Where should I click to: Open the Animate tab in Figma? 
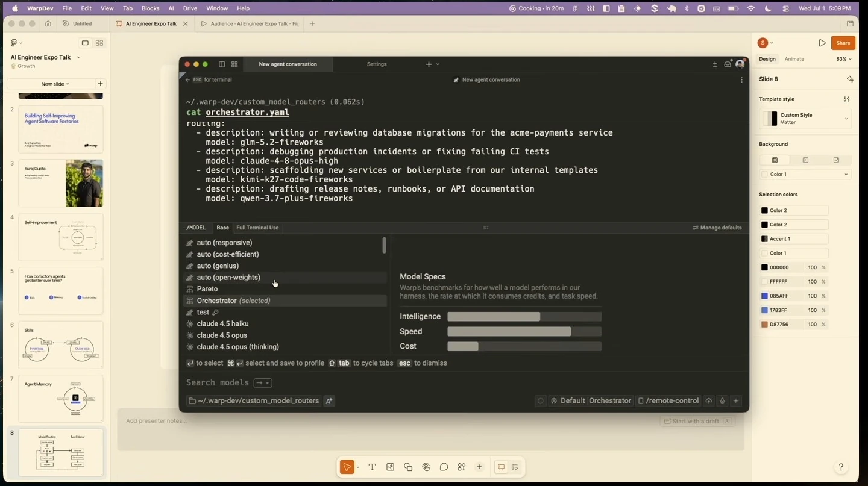pos(794,59)
